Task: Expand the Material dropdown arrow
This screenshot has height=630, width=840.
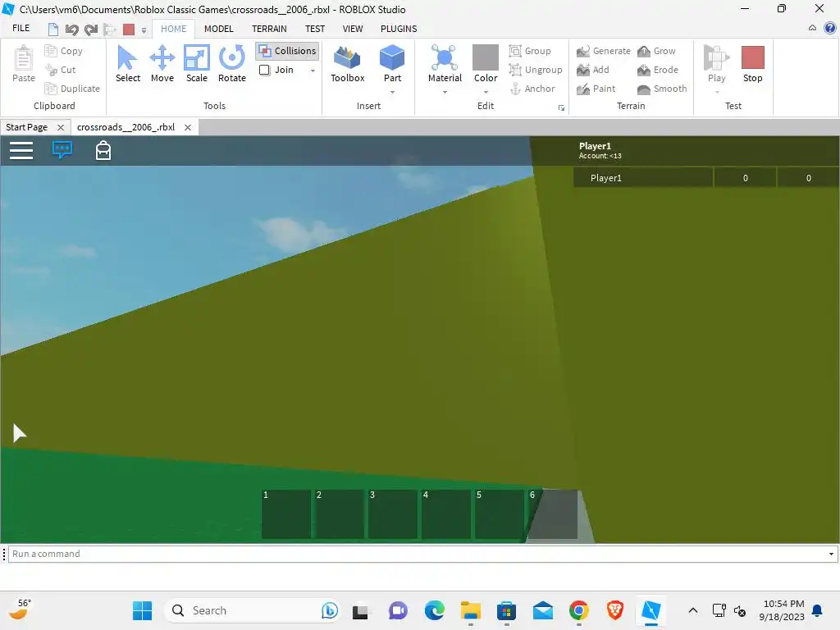Action: click(x=444, y=92)
